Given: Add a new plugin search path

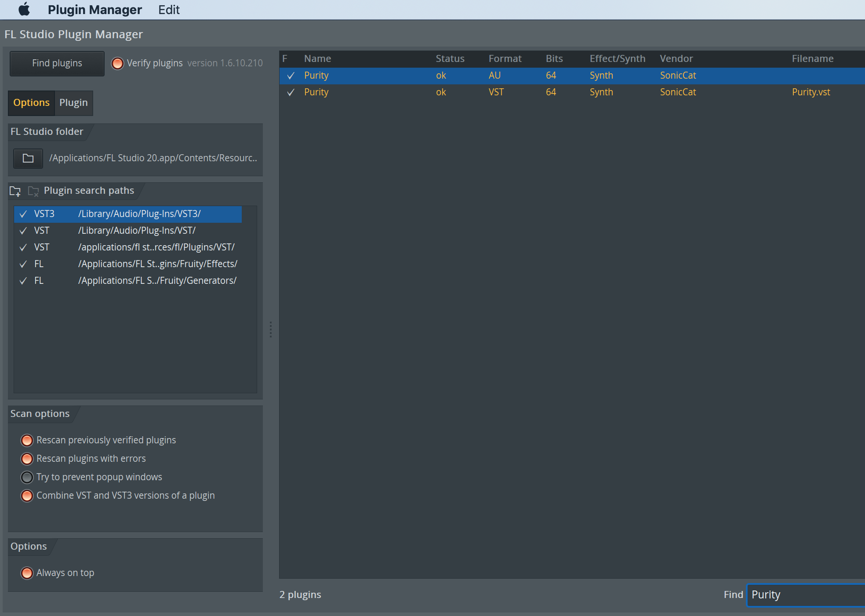Looking at the screenshot, I should [15, 191].
